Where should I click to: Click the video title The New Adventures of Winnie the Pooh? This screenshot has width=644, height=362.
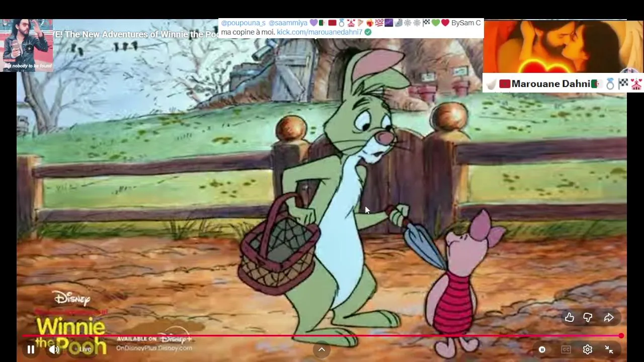point(141,34)
